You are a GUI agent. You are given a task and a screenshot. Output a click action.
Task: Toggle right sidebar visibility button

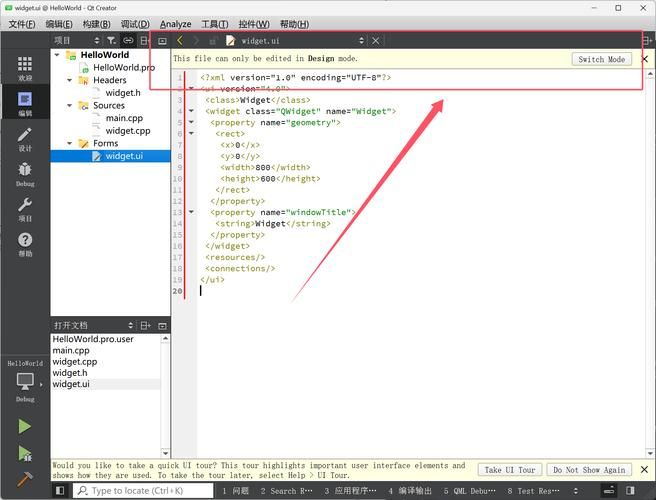(x=630, y=490)
